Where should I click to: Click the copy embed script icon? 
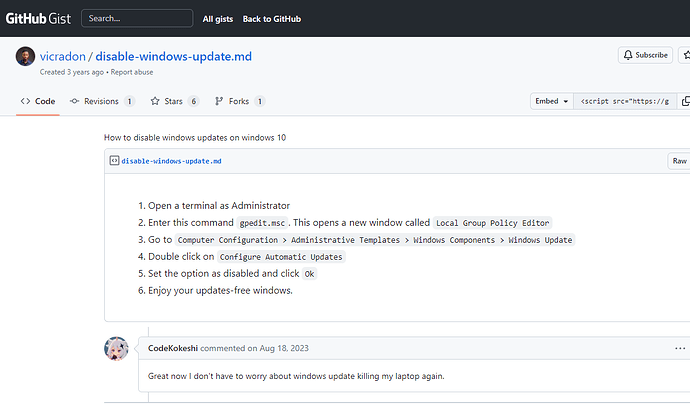pyautogui.click(x=684, y=101)
